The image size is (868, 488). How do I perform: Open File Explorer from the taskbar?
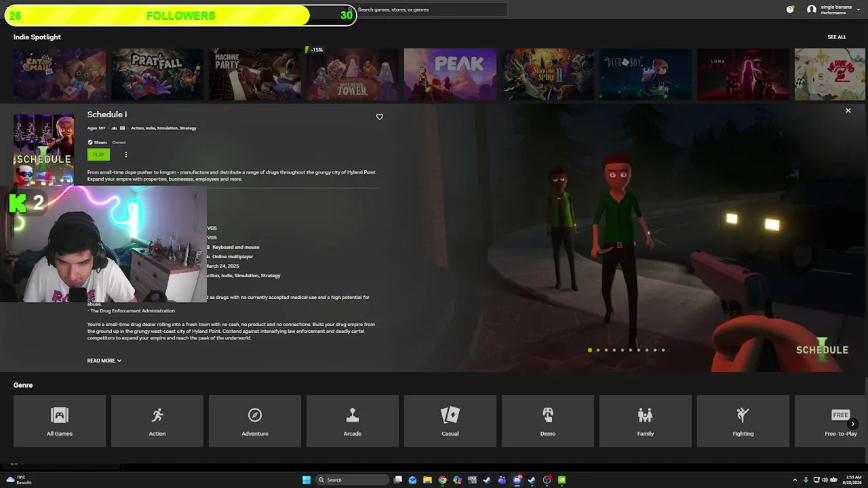coord(427,480)
